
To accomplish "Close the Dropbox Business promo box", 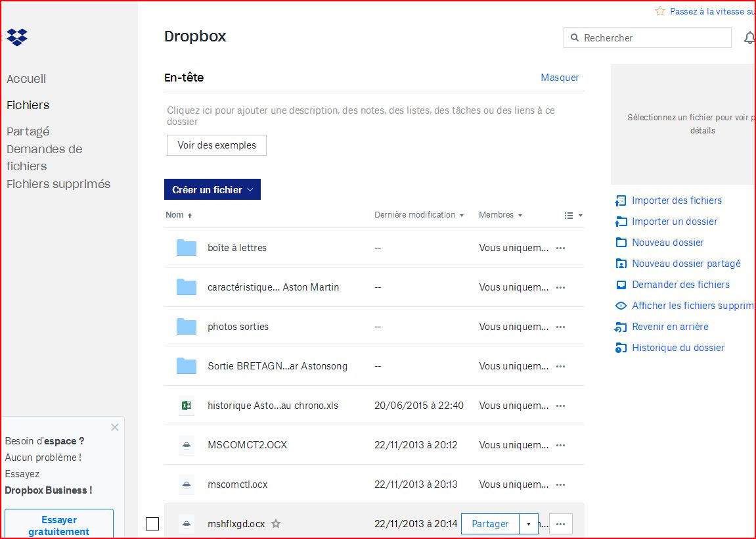I will pyautogui.click(x=115, y=427).
